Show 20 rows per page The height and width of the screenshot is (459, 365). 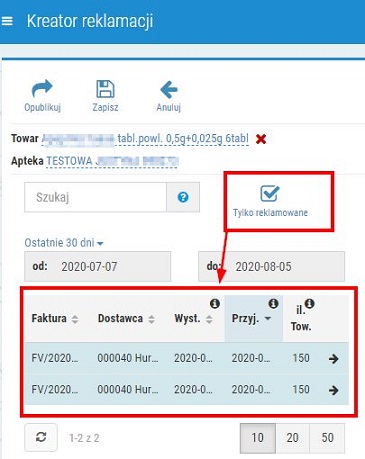[x=292, y=438]
